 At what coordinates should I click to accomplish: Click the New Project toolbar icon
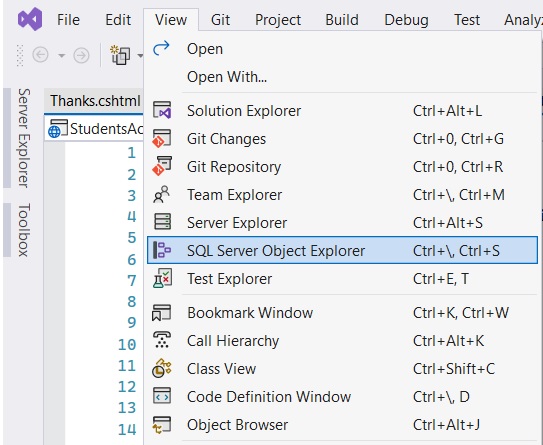click(120, 55)
